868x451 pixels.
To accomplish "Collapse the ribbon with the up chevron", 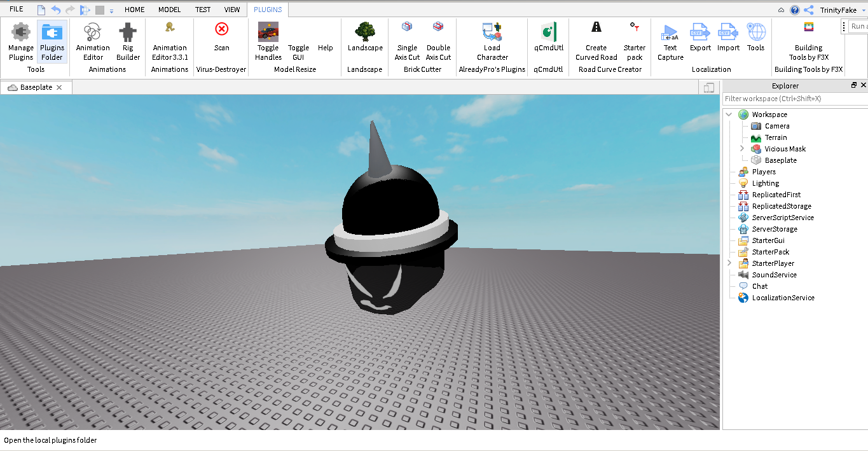I will [x=782, y=10].
